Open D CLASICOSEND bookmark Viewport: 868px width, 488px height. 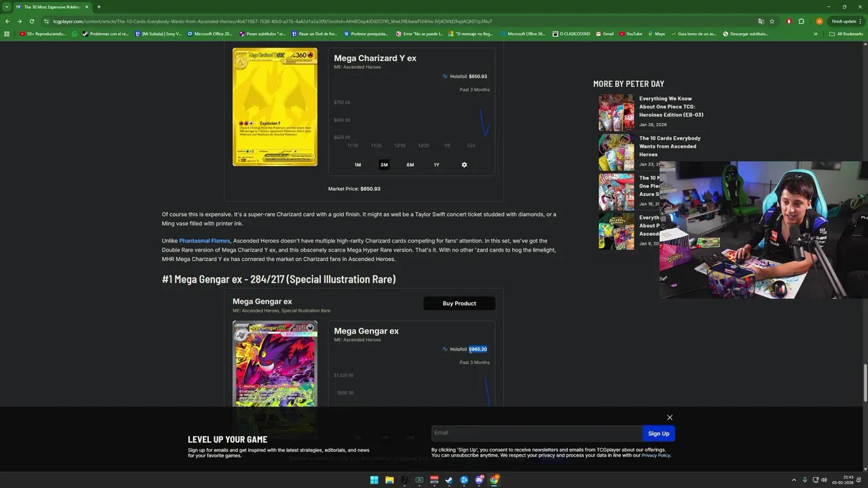(x=572, y=33)
